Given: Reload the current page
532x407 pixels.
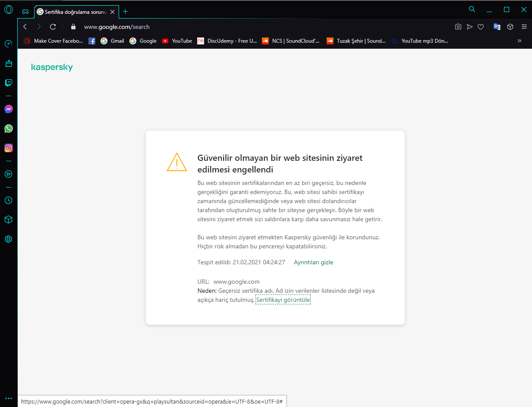Looking at the screenshot, I should tap(53, 27).
